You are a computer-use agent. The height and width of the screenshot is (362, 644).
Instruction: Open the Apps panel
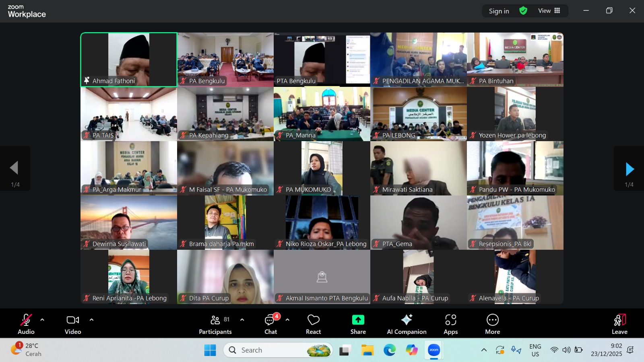pos(450,324)
